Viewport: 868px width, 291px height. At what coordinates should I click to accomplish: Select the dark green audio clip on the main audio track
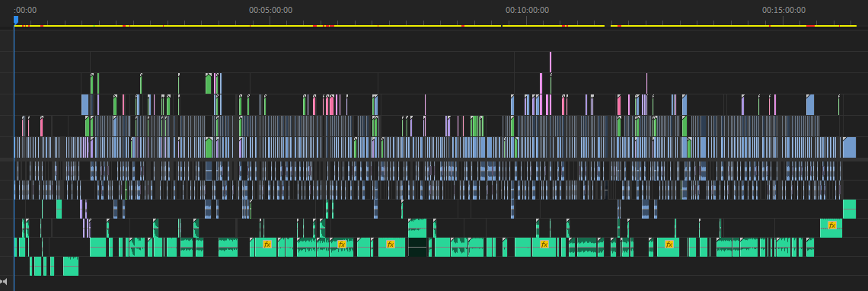[x=417, y=248]
